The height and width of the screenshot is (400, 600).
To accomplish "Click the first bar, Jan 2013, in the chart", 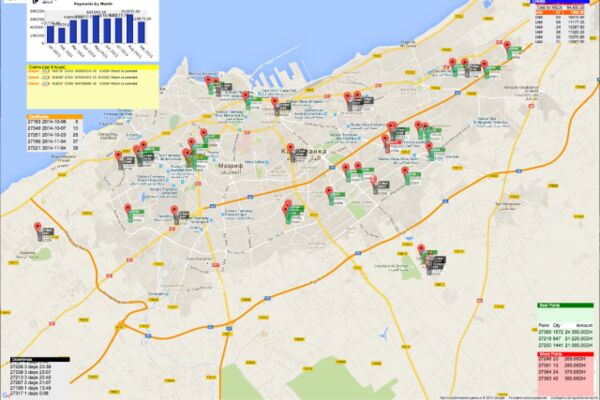I will point(50,34).
